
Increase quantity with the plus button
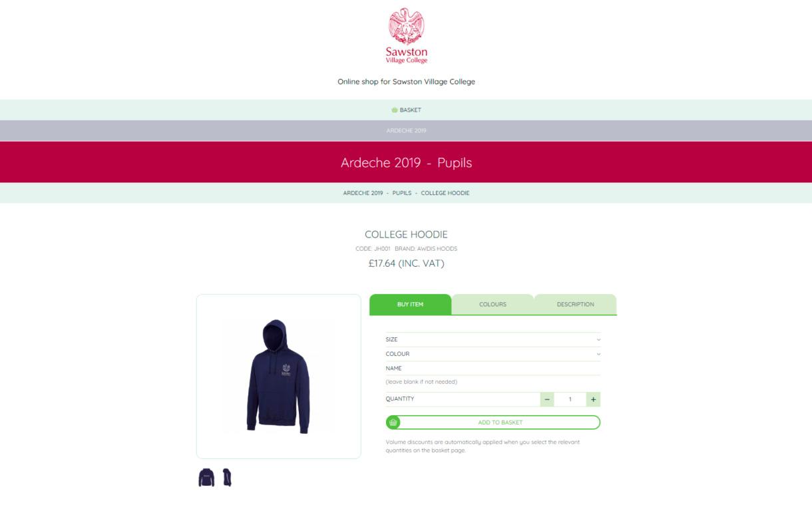(x=593, y=399)
